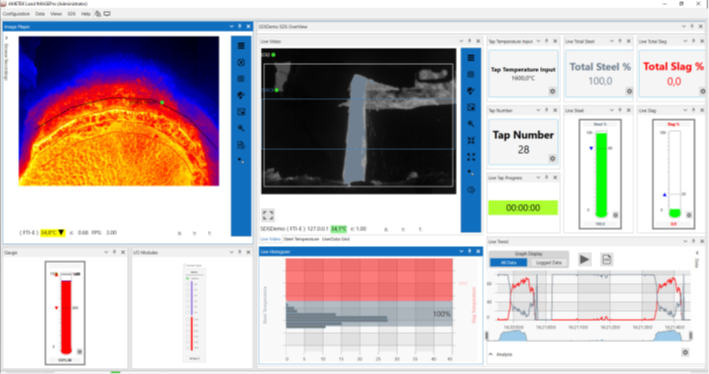The height and width of the screenshot is (374, 709).
Task: Open the Live Tap Progress panel dropdown arrow
Action: (538, 178)
